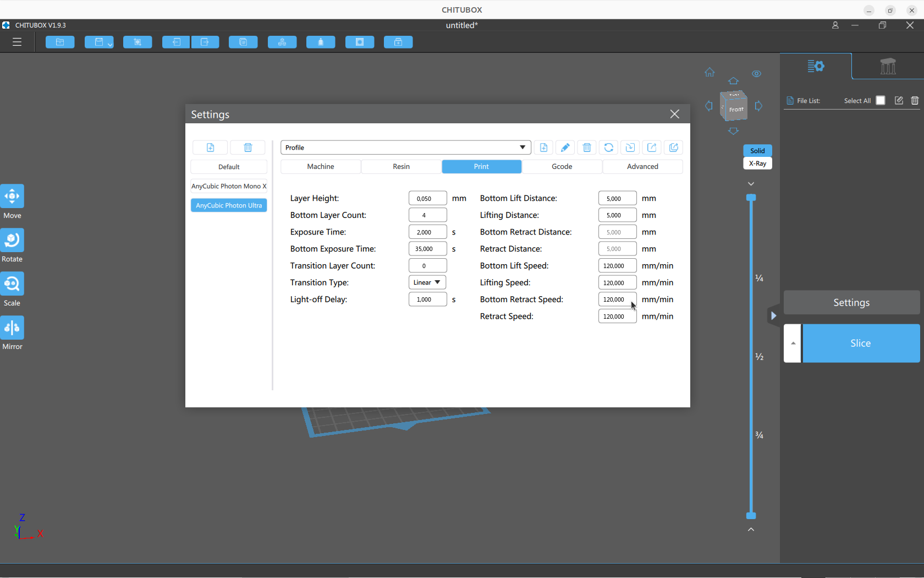Click the user account icon
The height and width of the screenshot is (578, 924).
tap(835, 25)
